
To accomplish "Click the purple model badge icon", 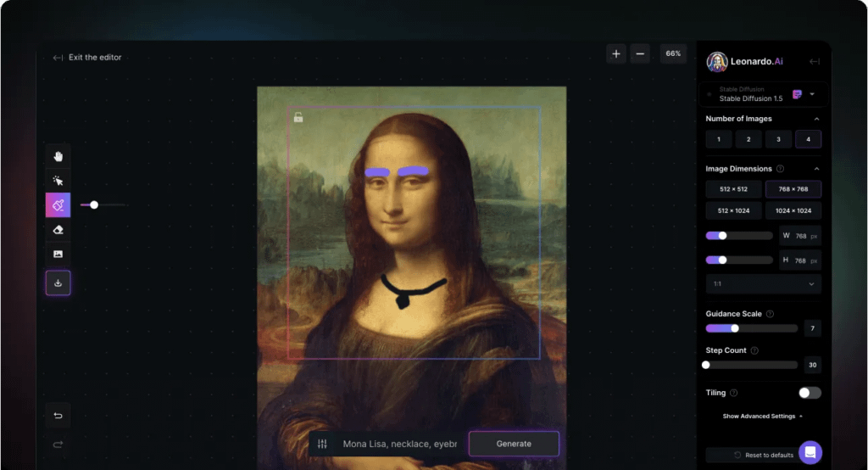I will [797, 94].
